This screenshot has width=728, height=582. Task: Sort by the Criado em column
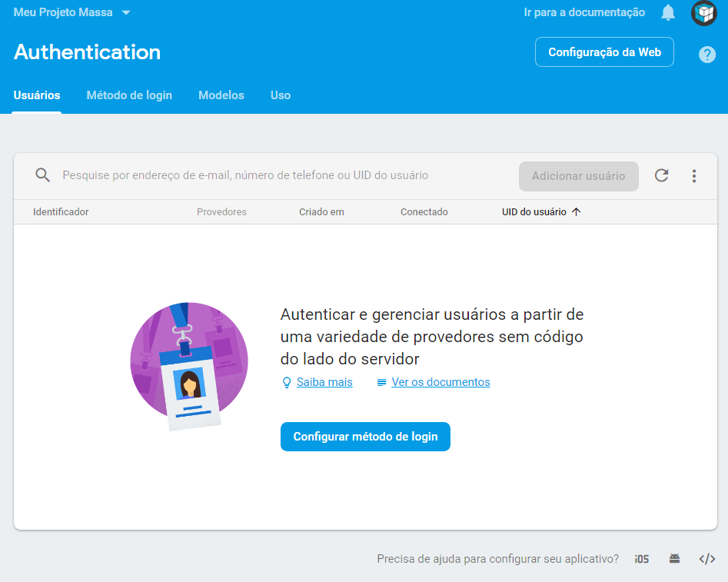click(321, 211)
